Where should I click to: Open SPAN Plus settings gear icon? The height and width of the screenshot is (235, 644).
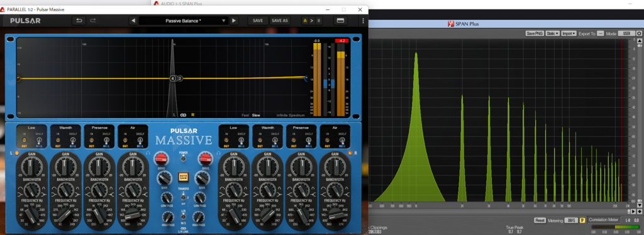click(x=640, y=34)
